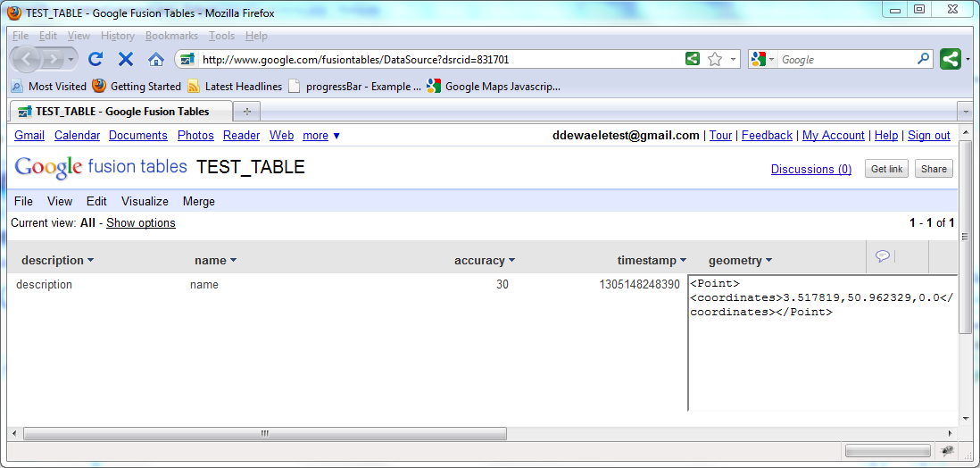Screen dimensions: 980x468
Task: Open the name column dropdown
Action: [x=233, y=260]
